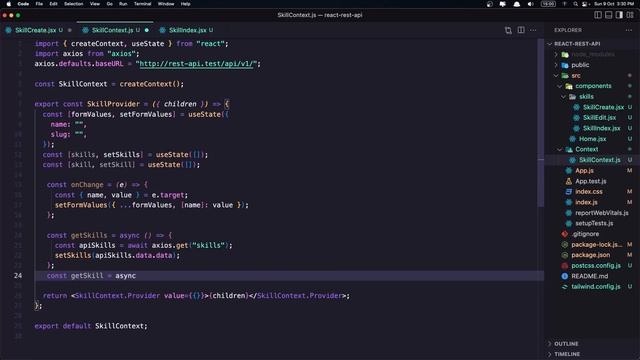Open tailwind.config.js file
The width and height of the screenshot is (640, 360).
pyautogui.click(x=596, y=287)
